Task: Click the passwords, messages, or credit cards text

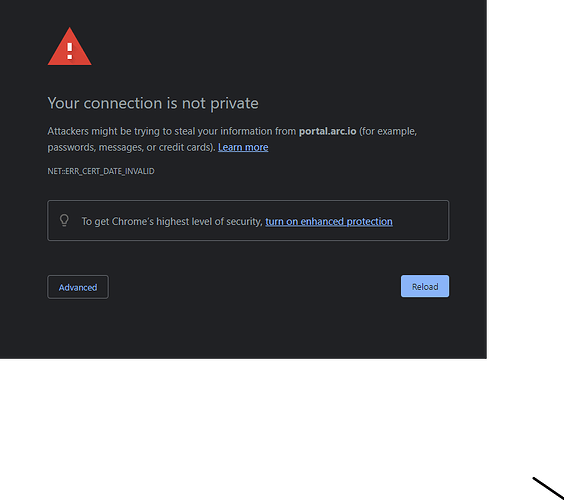Action: (131, 147)
